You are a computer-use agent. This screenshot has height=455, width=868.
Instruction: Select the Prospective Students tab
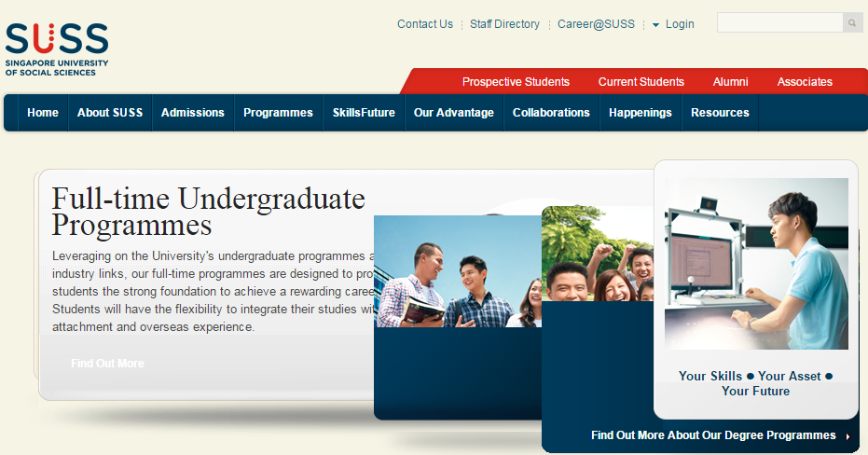tap(516, 82)
